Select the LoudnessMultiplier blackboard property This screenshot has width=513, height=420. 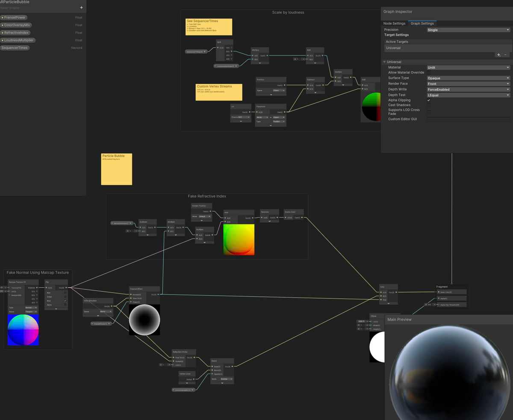pyautogui.click(x=18, y=40)
